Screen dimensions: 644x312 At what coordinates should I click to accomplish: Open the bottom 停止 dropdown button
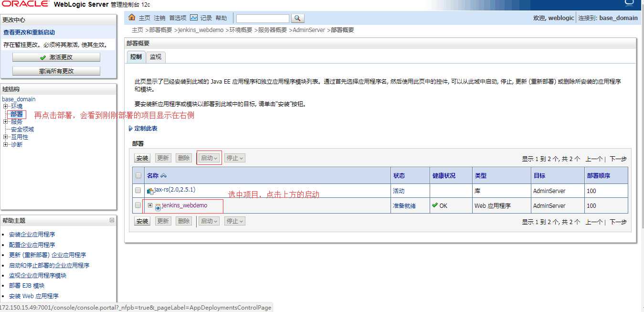point(235,221)
